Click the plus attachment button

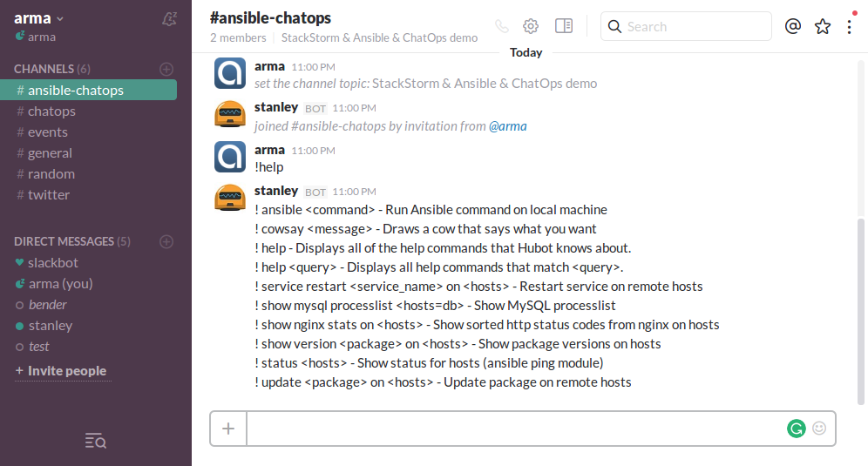click(x=228, y=428)
